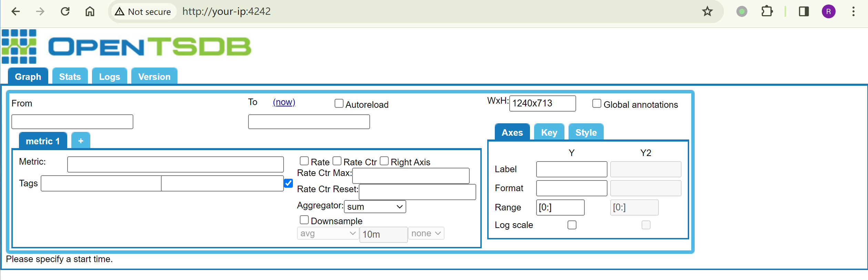The width and height of the screenshot is (868, 280).
Task: Go to browser home page icon
Action: (90, 11)
